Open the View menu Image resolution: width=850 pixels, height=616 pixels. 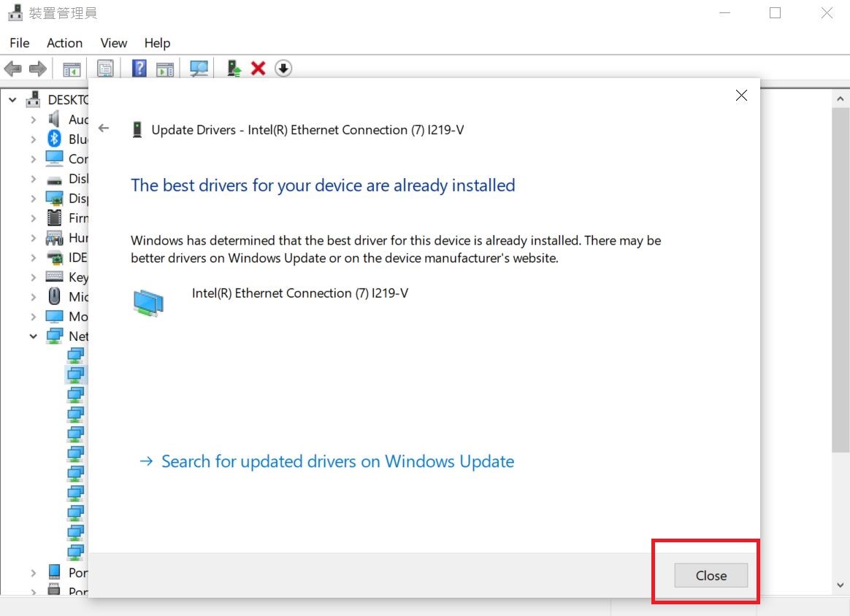[x=113, y=43]
